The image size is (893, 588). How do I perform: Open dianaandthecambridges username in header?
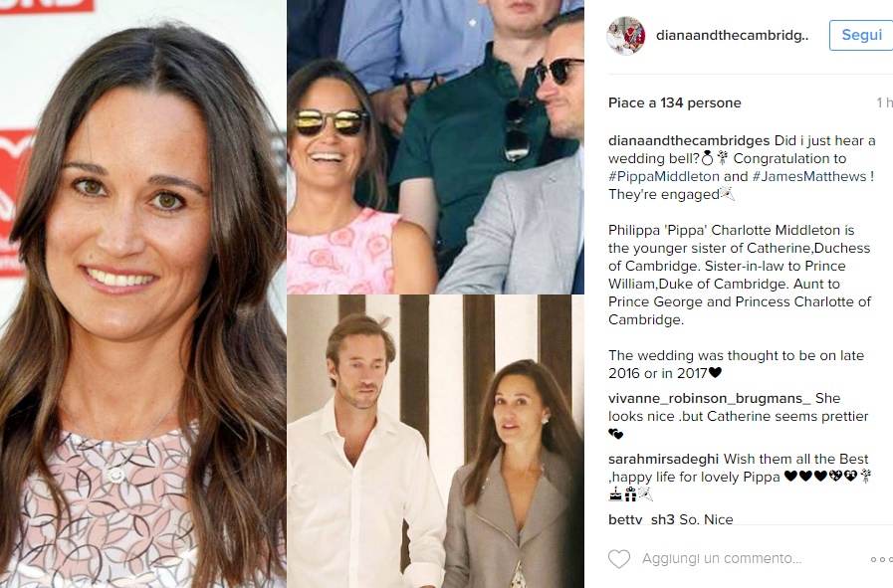coord(732,35)
